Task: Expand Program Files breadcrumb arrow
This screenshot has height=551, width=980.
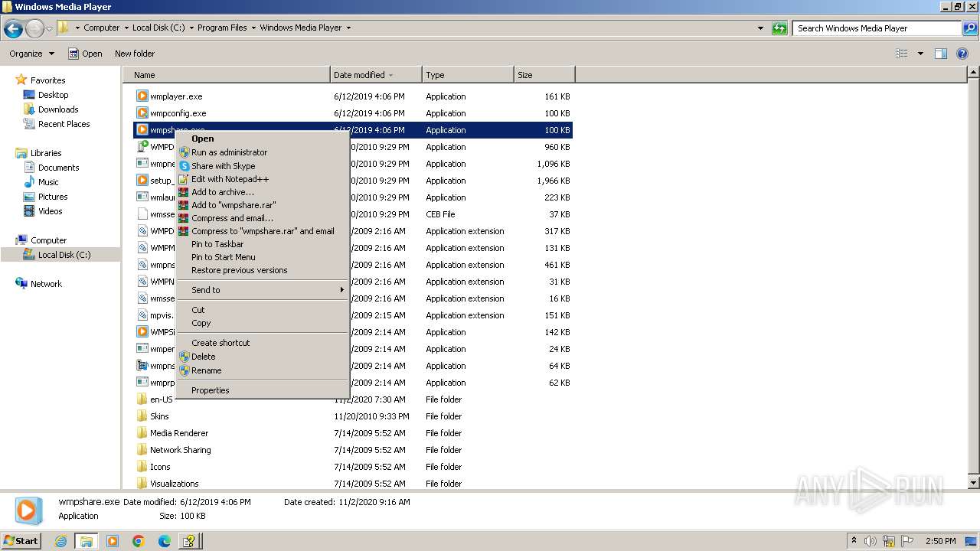Action: coord(253,28)
